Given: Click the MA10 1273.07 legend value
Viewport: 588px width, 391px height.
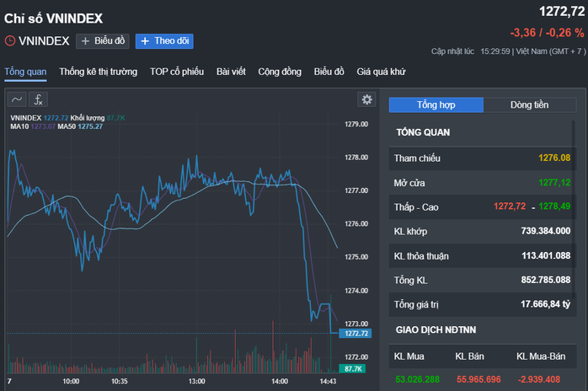Looking at the screenshot, I should pos(43,126).
